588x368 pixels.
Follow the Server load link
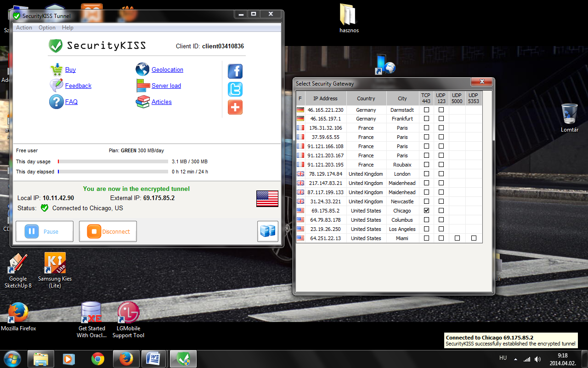[166, 86]
